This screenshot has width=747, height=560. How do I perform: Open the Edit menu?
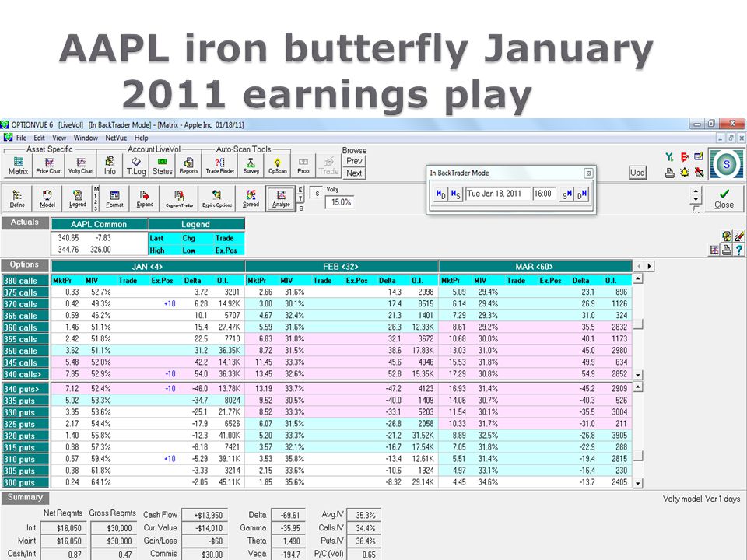tap(39, 138)
